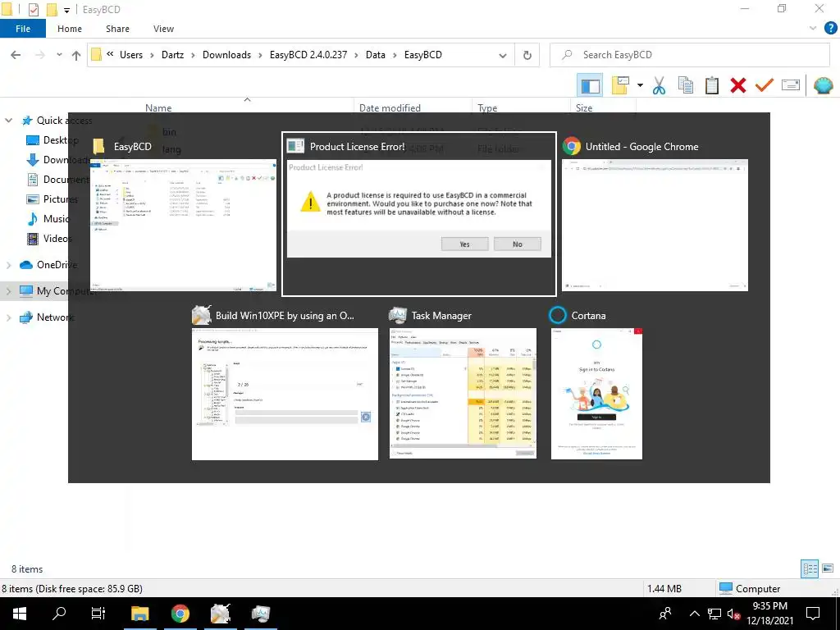The image size is (840, 630).
Task: Collapse the Quick access tree node
Action: click(8, 121)
